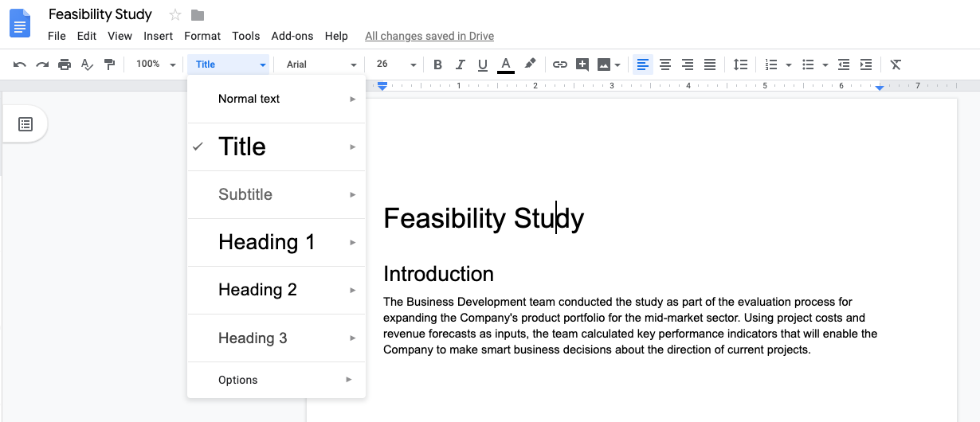The height and width of the screenshot is (422, 980).
Task: Insert an image
Action: point(604,64)
